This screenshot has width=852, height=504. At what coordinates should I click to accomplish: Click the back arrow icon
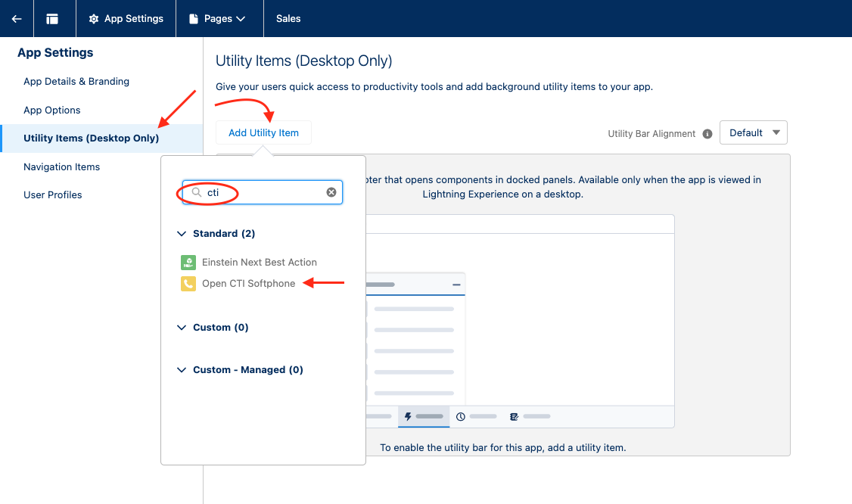tap(17, 18)
